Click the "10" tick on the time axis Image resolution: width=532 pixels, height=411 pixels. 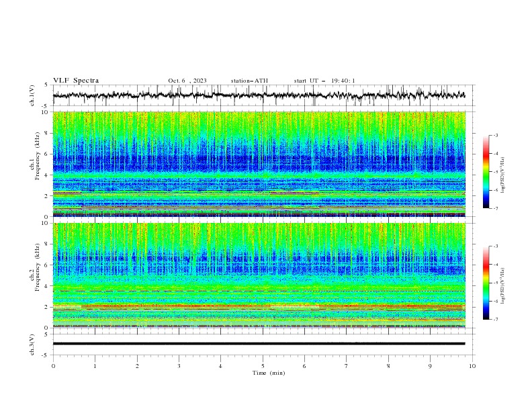pos(472,366)
